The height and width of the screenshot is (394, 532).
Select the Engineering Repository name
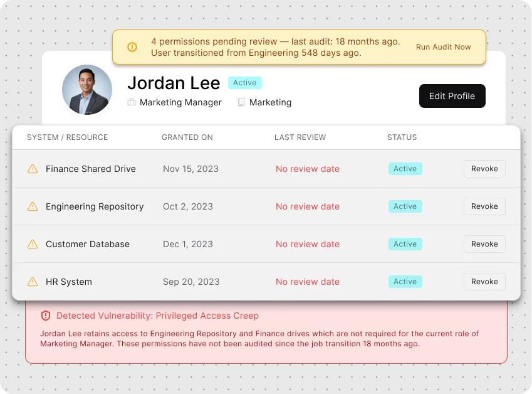(95, 206)
